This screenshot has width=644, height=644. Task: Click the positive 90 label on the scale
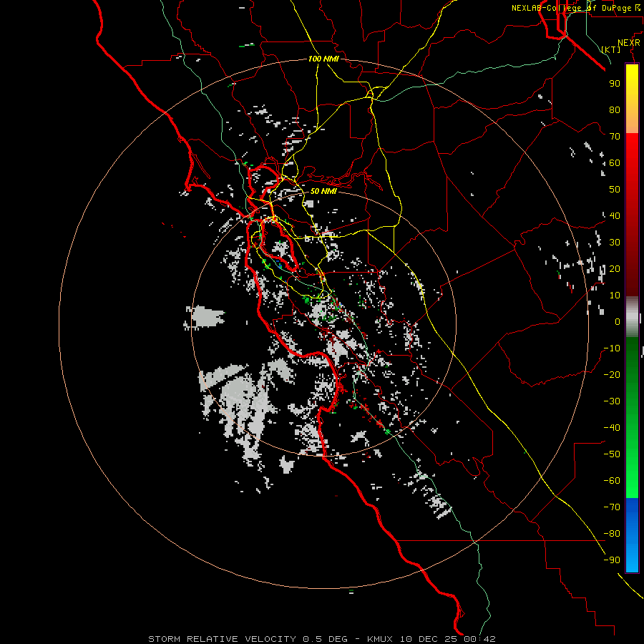coord(615,84)
